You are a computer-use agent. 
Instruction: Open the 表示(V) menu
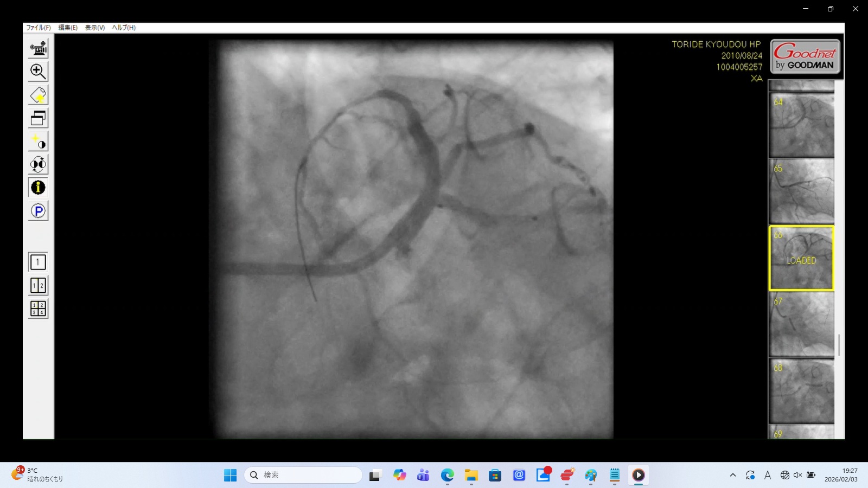click(x=95, y=28)
